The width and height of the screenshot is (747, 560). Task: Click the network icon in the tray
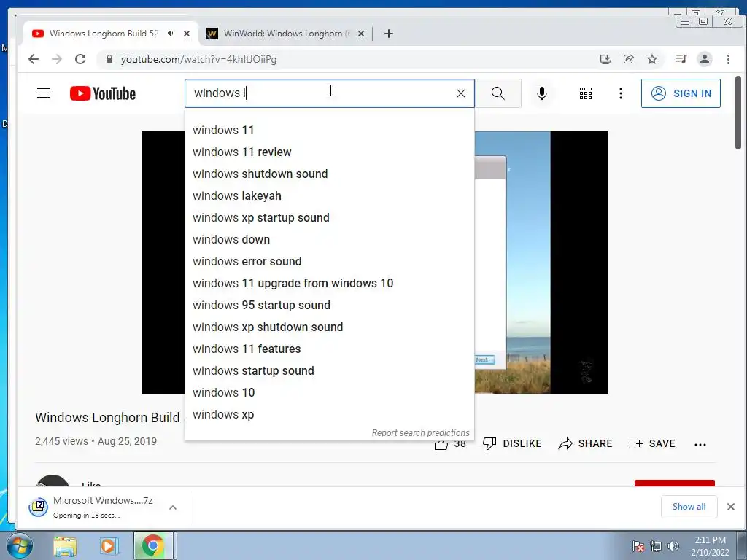[x=656, y=546]
